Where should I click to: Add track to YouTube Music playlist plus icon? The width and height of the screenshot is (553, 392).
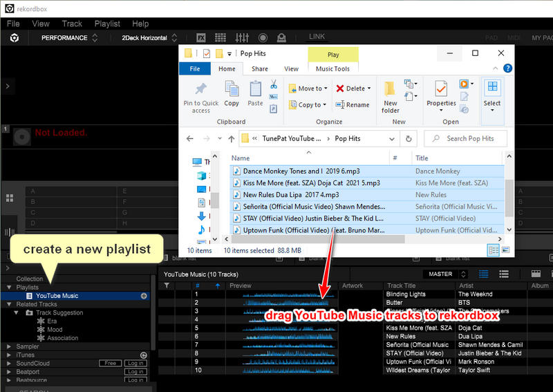tap(144, 296)
